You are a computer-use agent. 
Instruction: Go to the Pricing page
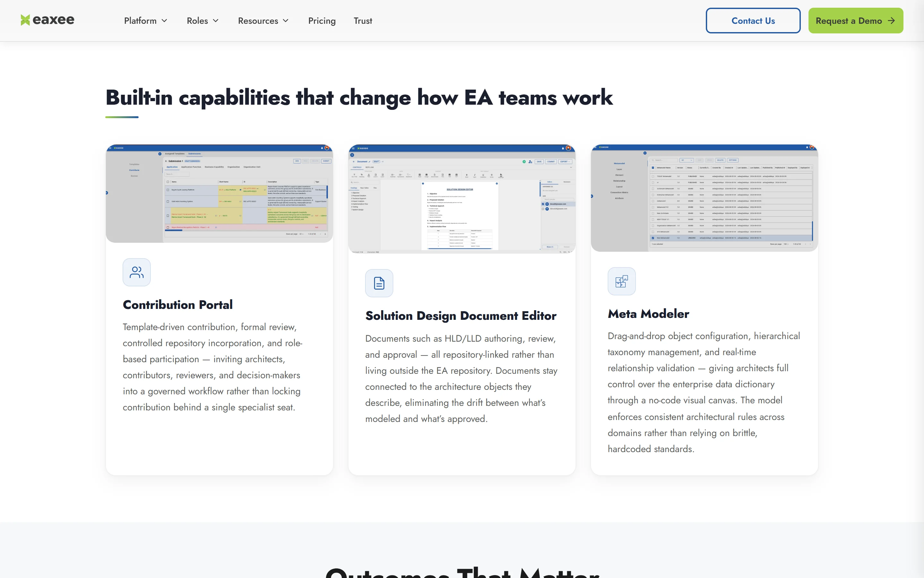coord(322,21)
